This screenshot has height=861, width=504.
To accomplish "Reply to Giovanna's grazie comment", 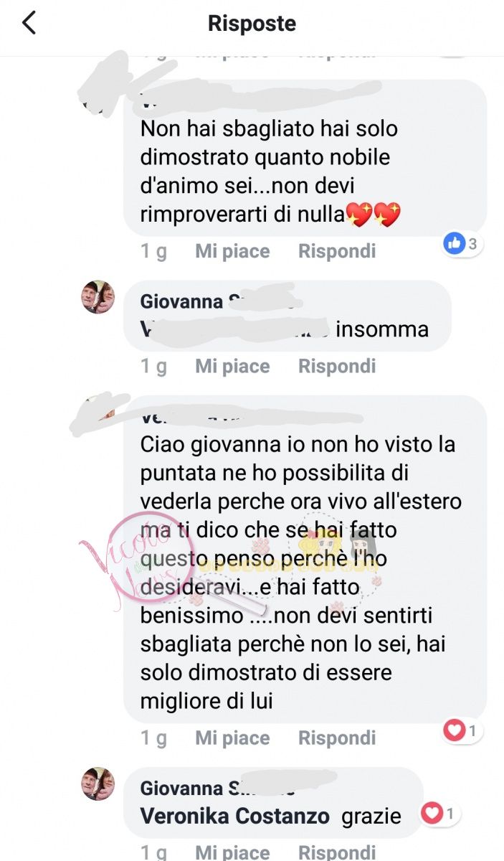I will [x=337, y=852].
